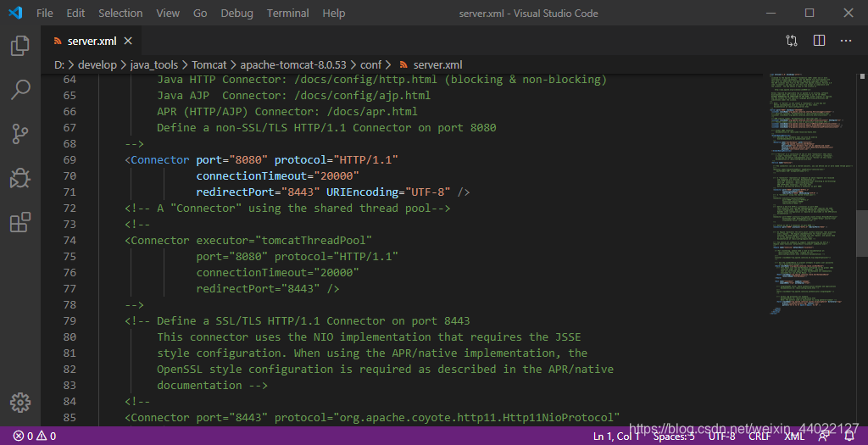
Task: Click line number 64 in gutter
Action: click(70, 80)
